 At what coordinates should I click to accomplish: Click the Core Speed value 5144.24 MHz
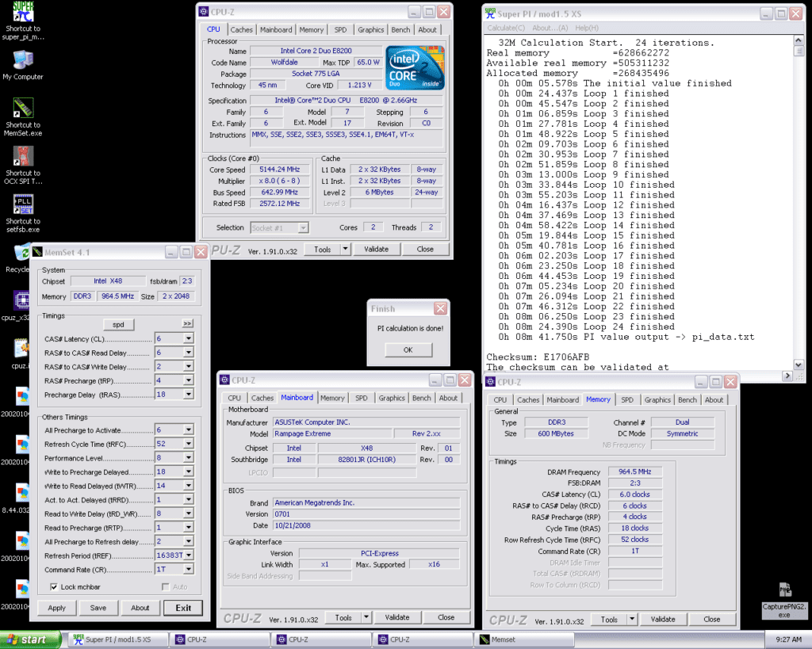pos(280,170)
